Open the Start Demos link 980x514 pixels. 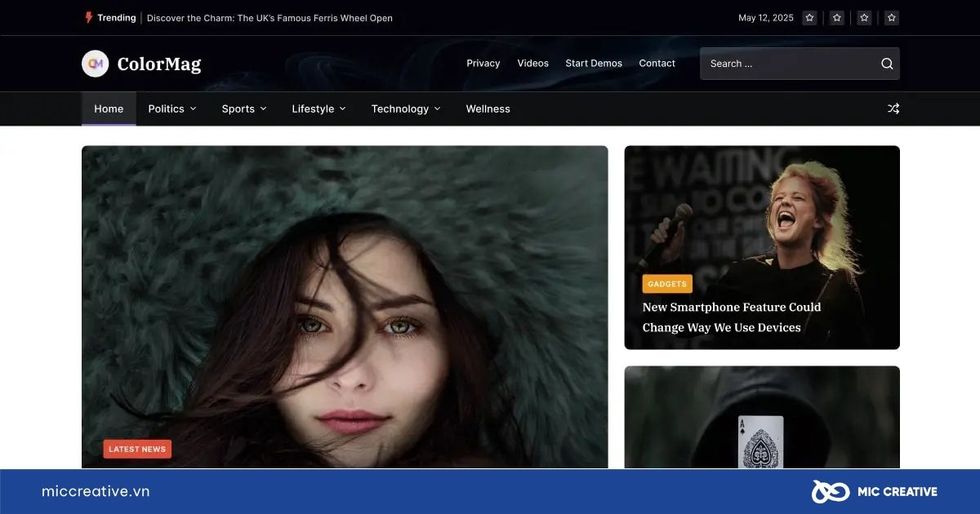pos(594,64)
